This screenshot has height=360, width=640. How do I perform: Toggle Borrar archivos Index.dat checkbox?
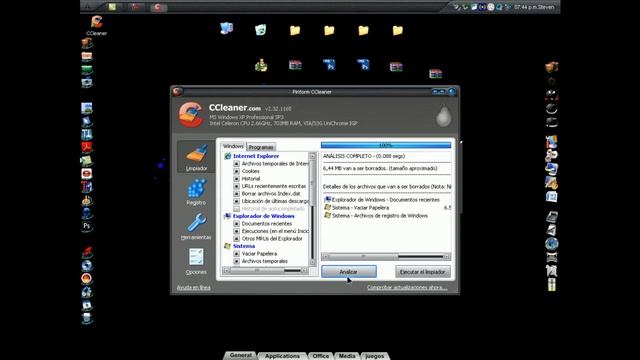click(236, 193)
